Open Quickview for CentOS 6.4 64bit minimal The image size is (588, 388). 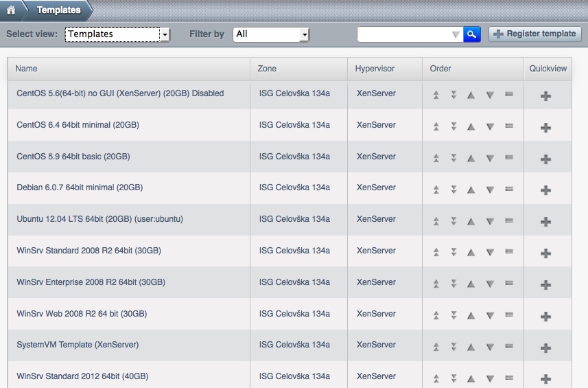545,127
